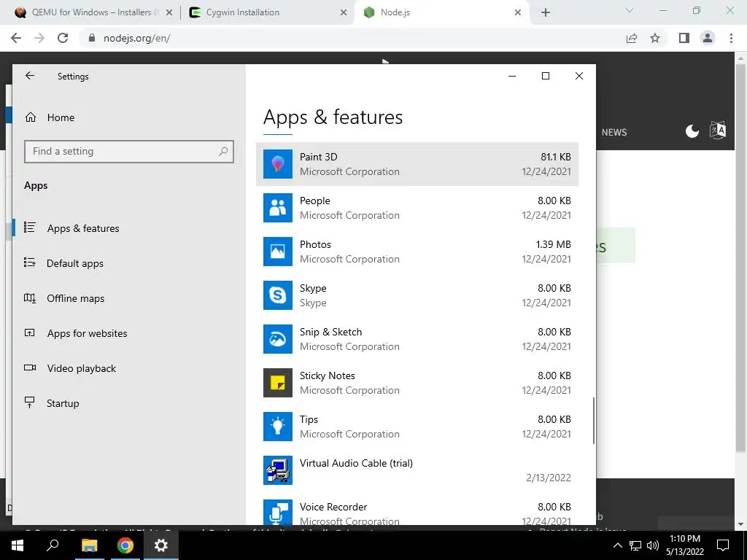Click the Chrome share page icon
747x560 pixels.
632,38
